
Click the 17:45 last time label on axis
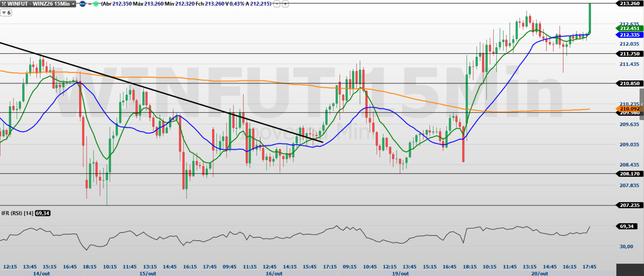pyautogui.click(x=589, y=267)
